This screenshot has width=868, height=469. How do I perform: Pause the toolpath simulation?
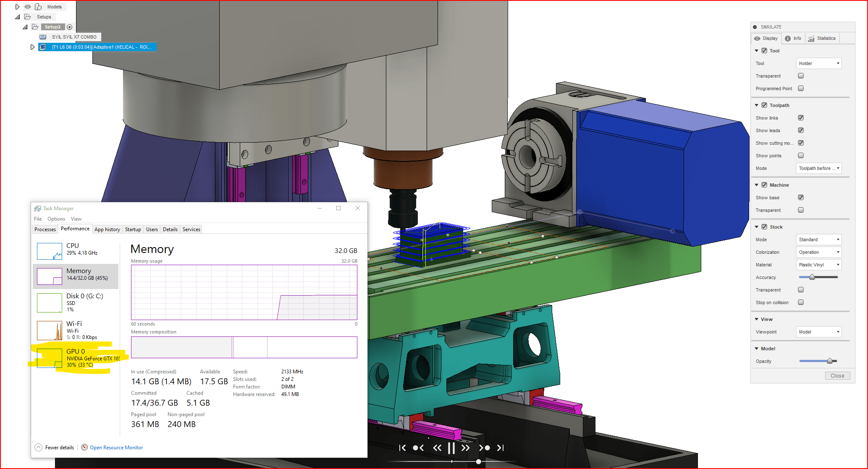(x=451, y=448)
